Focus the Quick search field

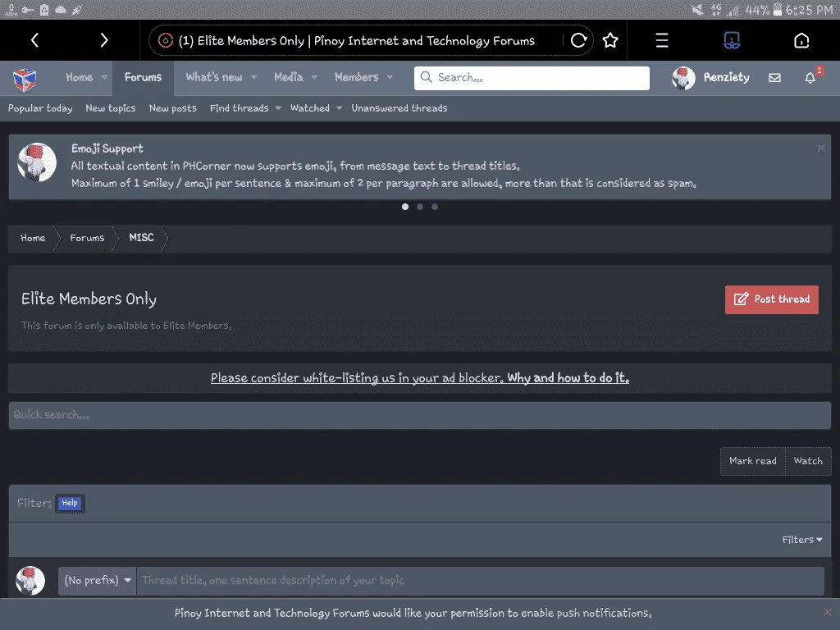point(419,415)
